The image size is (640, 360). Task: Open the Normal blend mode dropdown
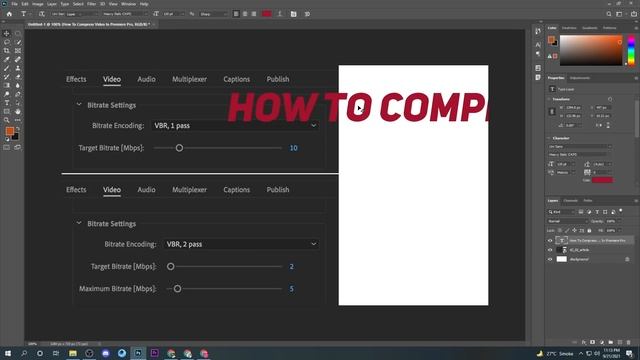[x=568, y=221]
